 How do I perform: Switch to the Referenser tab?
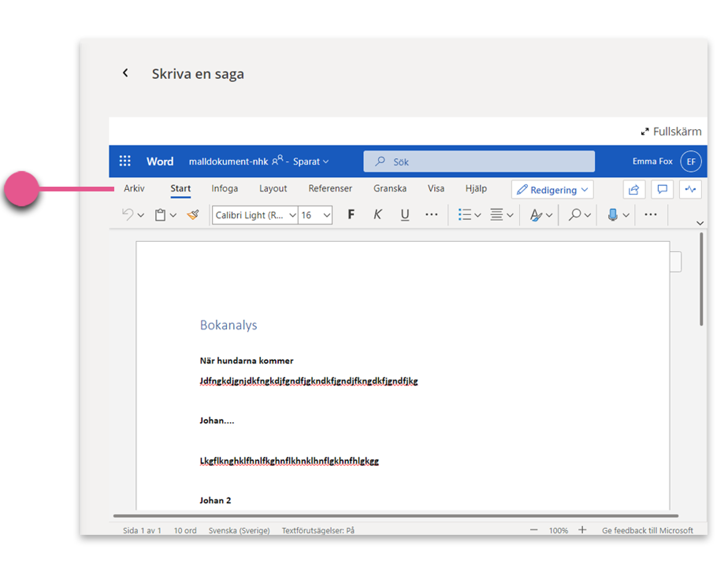pyautogui.click(x=330, y=188)
